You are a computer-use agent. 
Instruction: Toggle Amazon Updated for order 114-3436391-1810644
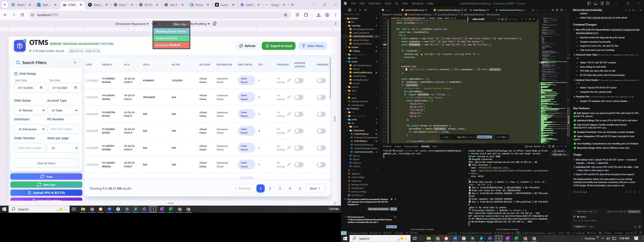(299, 97)
